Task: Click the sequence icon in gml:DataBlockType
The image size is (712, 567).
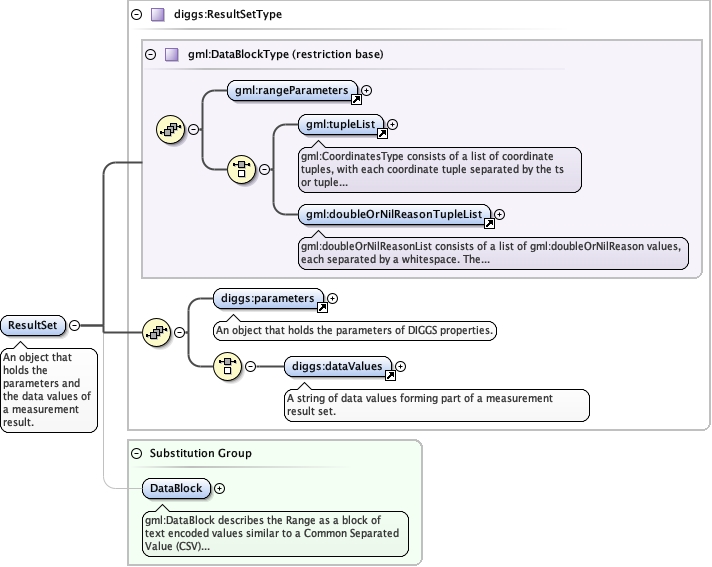Action: click(170, 129)
